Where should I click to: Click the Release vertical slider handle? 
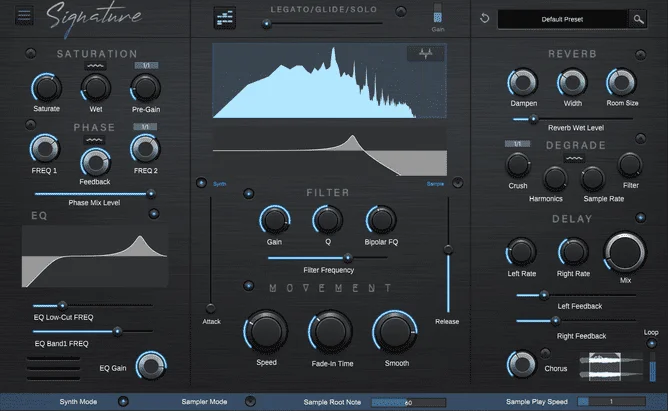coord(448,250)
